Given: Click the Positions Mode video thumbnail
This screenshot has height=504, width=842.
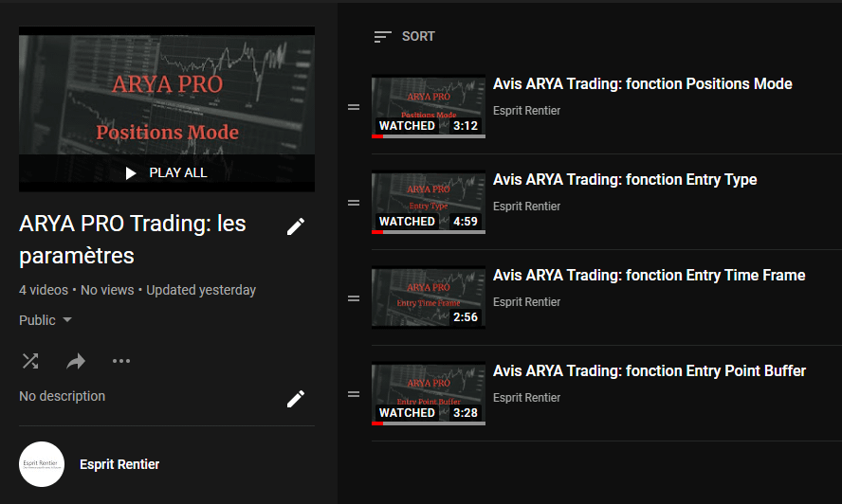Looking at the screenshot, I should [429, 106].
